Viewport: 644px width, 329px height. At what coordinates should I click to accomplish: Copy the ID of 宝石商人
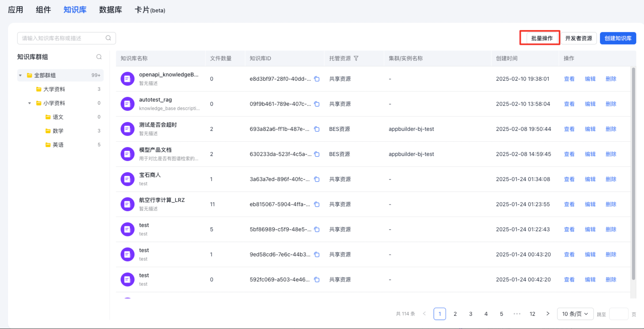pos(317,179)
